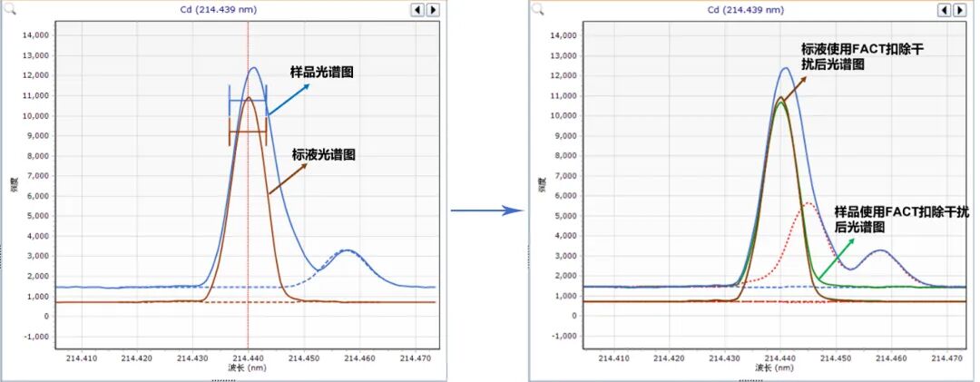Click the red vertical wavelength marker line
The width and height of the screenshot is (980, 382).
249,188
